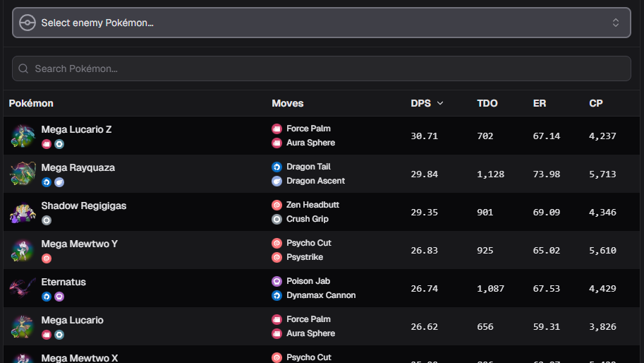This screenshot has height=363, width=644.
Task: Click the Poison Jab poison-type move icon
Action: tap(277, 281)
